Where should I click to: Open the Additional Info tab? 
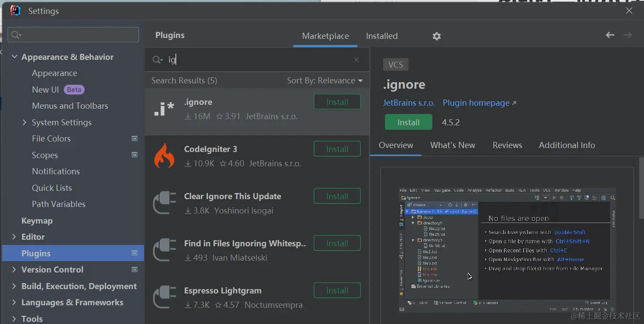click(567, 145)
